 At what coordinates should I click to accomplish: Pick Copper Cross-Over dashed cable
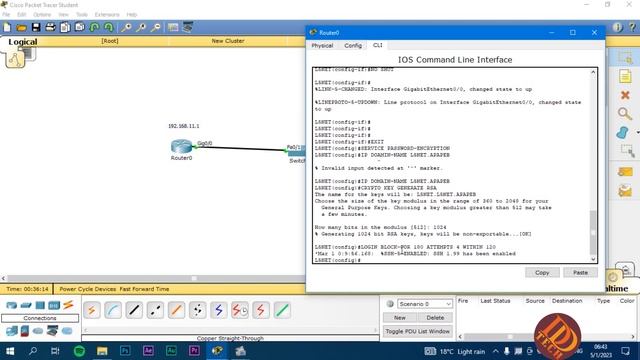[155, 311]
